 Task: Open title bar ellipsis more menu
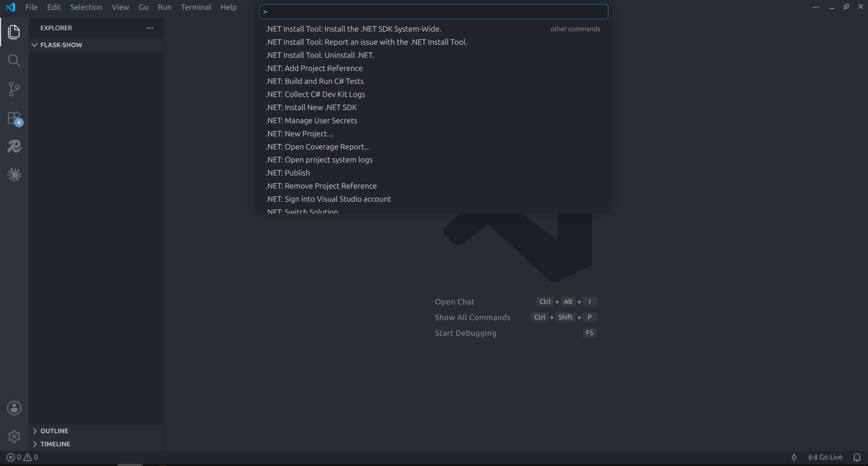point(815,7)
